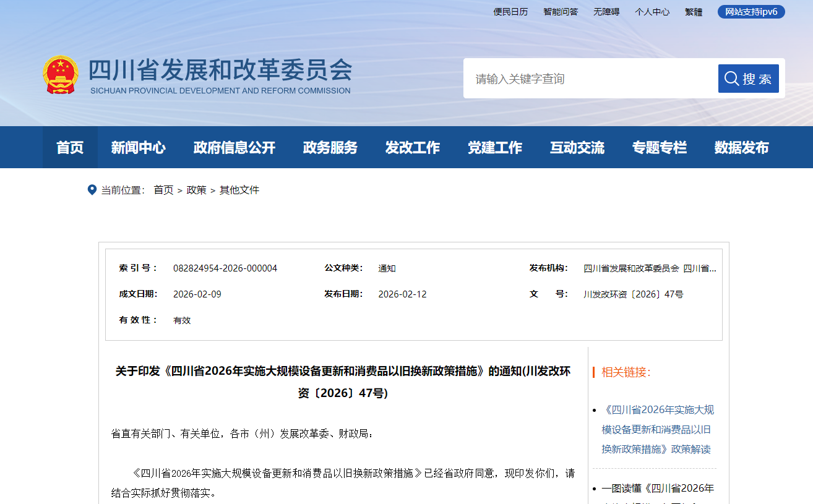The height and width of the screenshot is (504, 813).
Task: Open 智能问答 in the top bar
Action: click(x=561, y=12)
